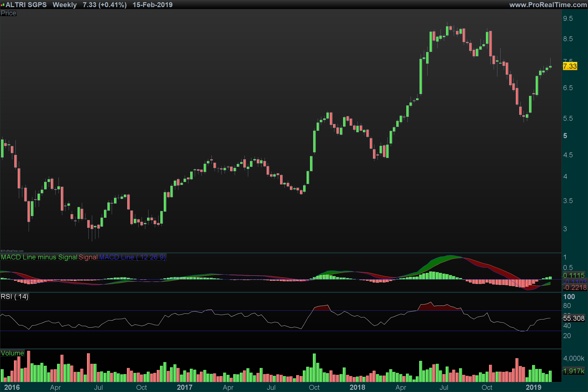
Task: Click the 9.5 level on the price axis
Action: 568,19
